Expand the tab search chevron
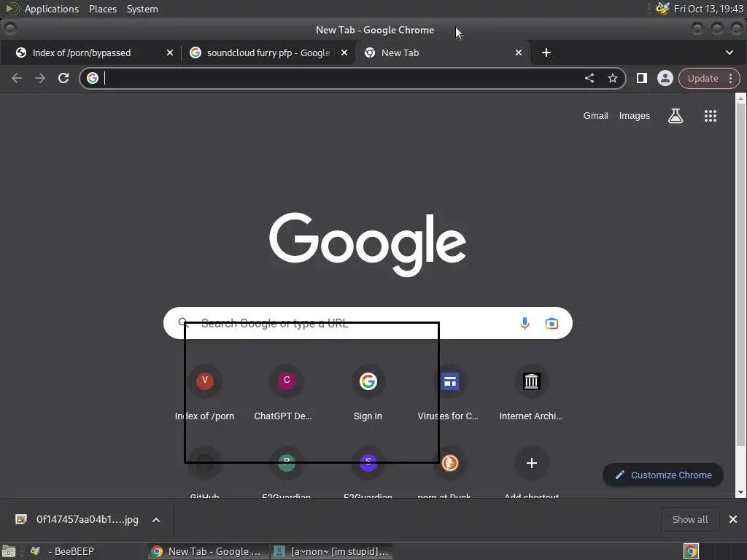Screen dimensions: 747x560 tap(729, 52)
